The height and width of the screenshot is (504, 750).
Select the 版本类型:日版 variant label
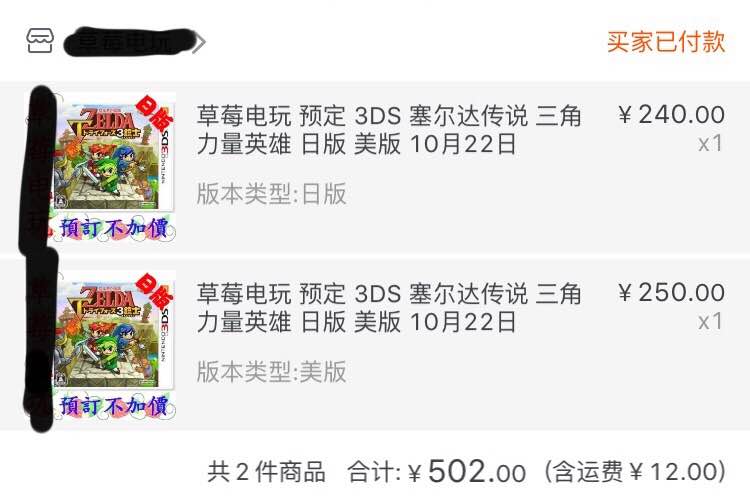coord(271,194)
